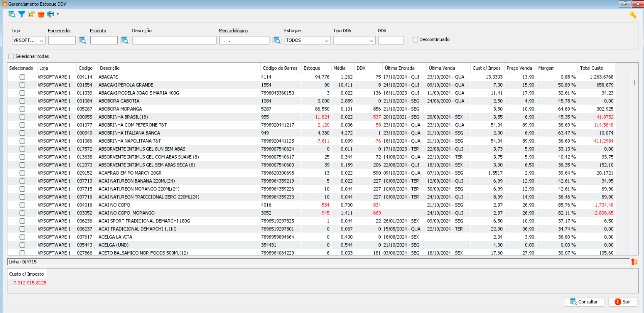Click the search/consult icon in the top toolbar
644x313 pixels.
point(11,14)
